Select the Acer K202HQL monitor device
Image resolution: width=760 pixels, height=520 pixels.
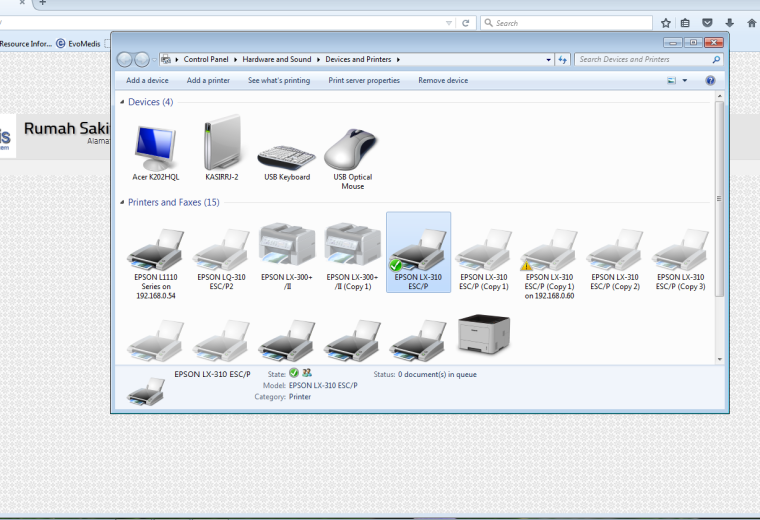[x=156, y=153]
